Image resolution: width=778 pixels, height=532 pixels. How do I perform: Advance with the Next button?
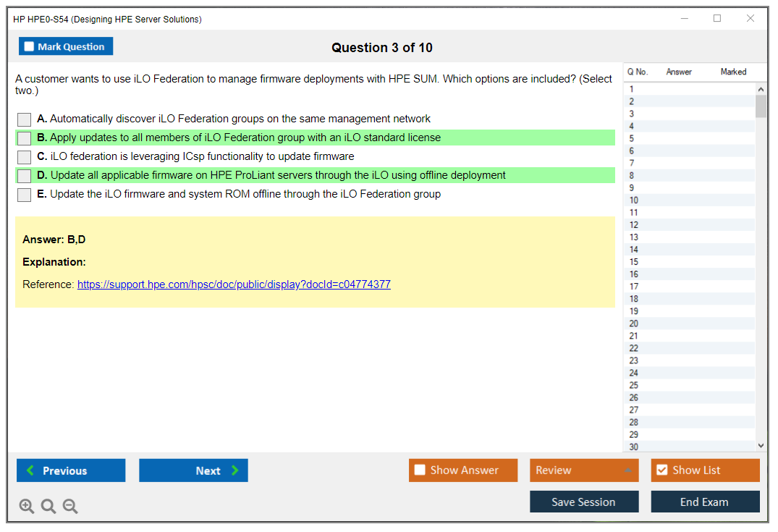coord(193,470)
